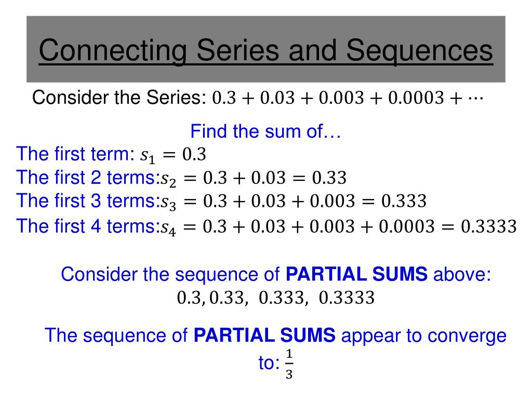Select The first 2 terms label
The height and width of the screenshot is (399, 532).
[x=88, y=178]
